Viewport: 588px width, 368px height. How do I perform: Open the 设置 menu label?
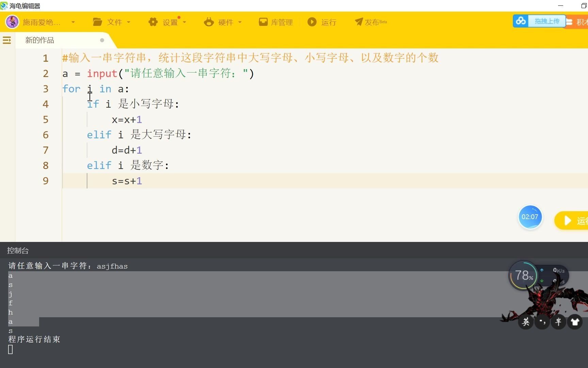[x=170, y=22]
